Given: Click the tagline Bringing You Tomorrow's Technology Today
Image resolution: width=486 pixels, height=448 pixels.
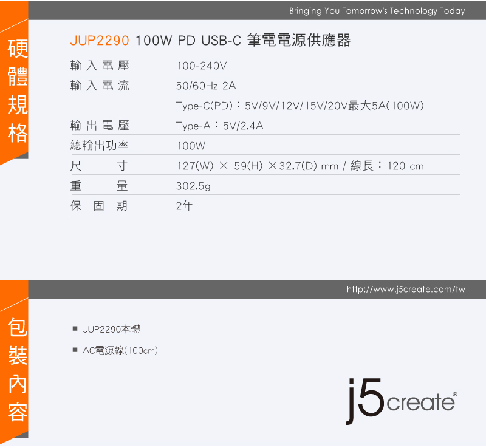Looking at the screenshot, I should 377,11.
